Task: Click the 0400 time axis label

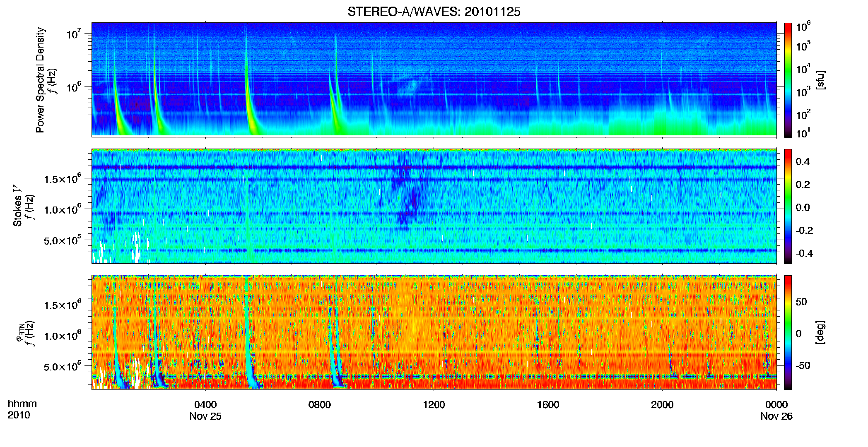Action: 205,405
